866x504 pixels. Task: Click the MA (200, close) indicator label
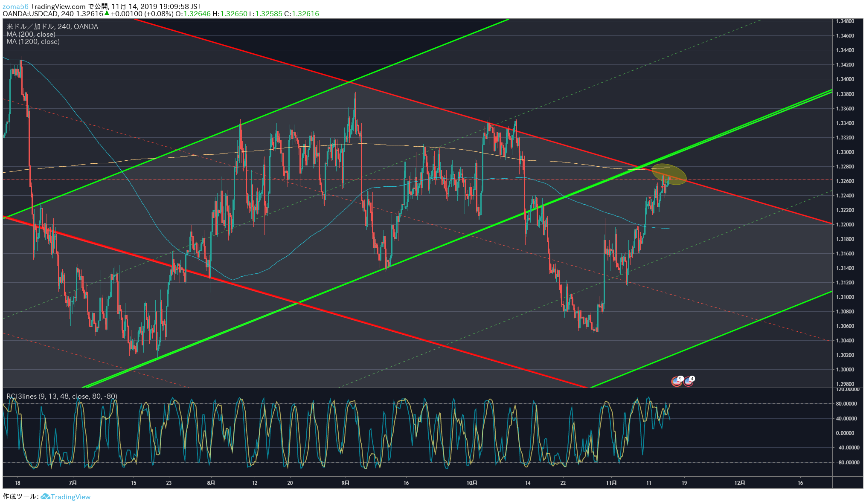pyautogui.click(x=31, y=34)
